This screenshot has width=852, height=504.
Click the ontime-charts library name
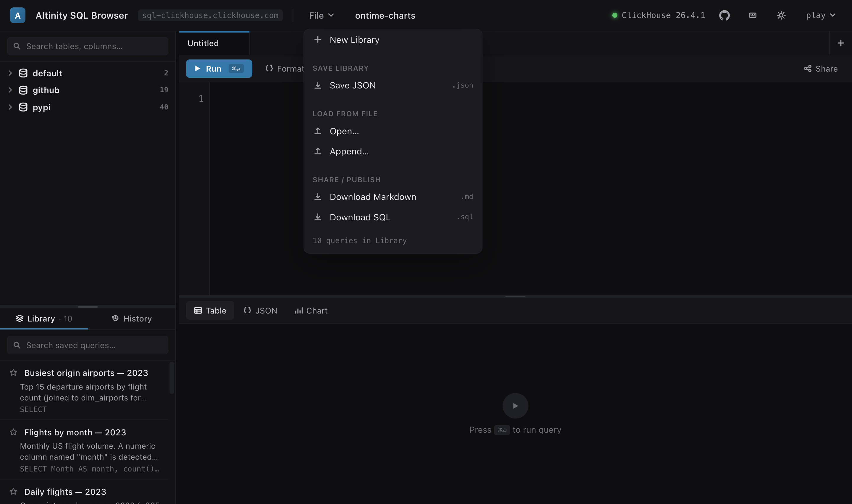(x=385, y=15)
